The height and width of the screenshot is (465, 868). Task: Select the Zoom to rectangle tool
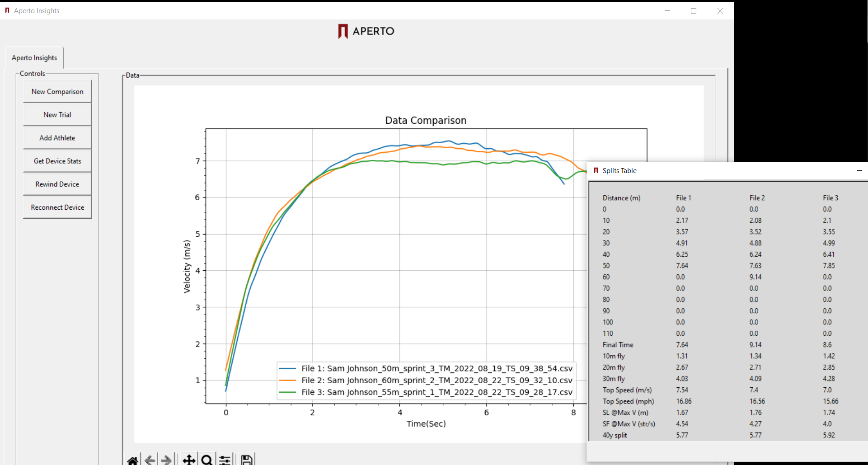coord(207,460)
